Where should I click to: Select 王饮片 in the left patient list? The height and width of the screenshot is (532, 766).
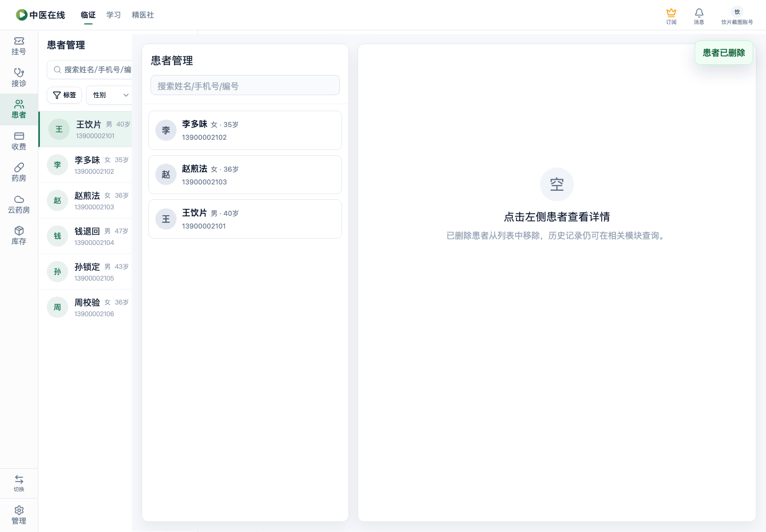coord(86,129)
